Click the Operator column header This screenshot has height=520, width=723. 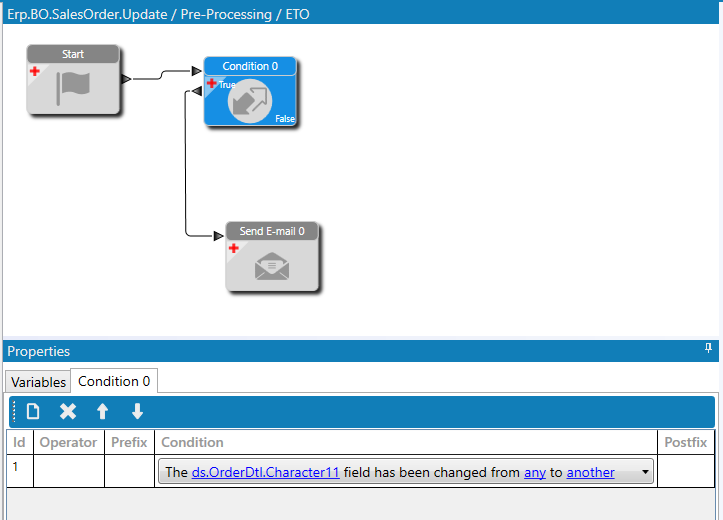[68, 442]
